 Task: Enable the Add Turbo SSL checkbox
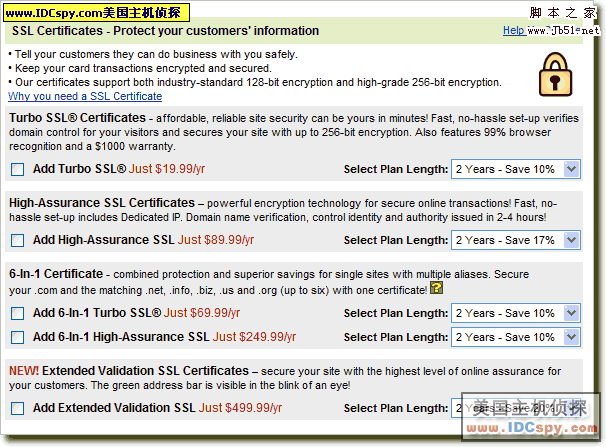click(x=18, y=169)
